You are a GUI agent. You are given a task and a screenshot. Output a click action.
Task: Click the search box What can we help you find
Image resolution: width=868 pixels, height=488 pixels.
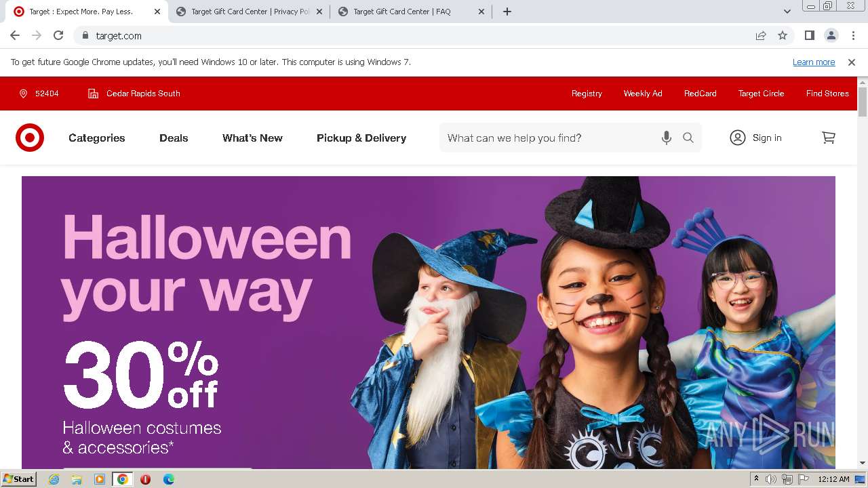549,138
